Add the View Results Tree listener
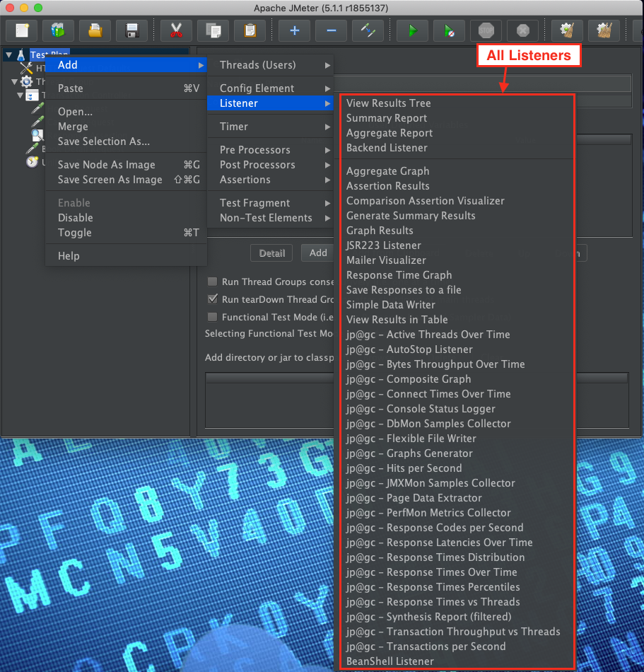Image resolution: width=644 pixels, height=672 pixels. (x=457, y=103)
